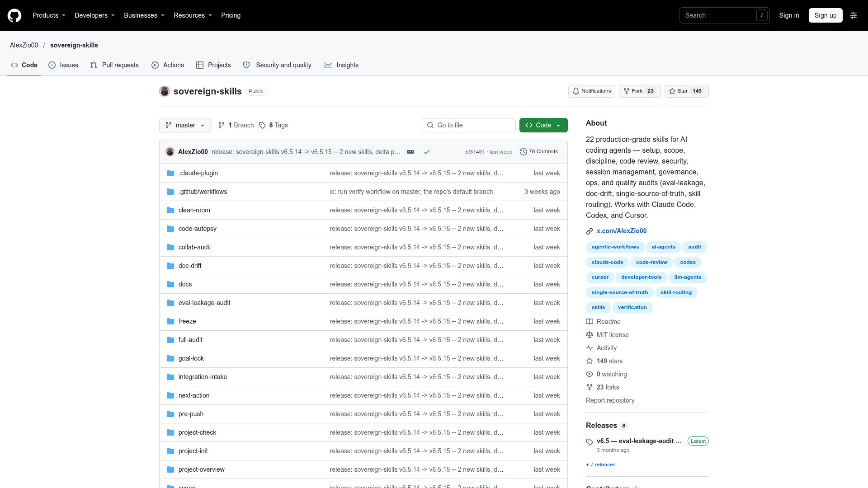Click the Readme book icon
Image resolution: width=868 pixels, height=488 pixels.
(x=590, y=322)
